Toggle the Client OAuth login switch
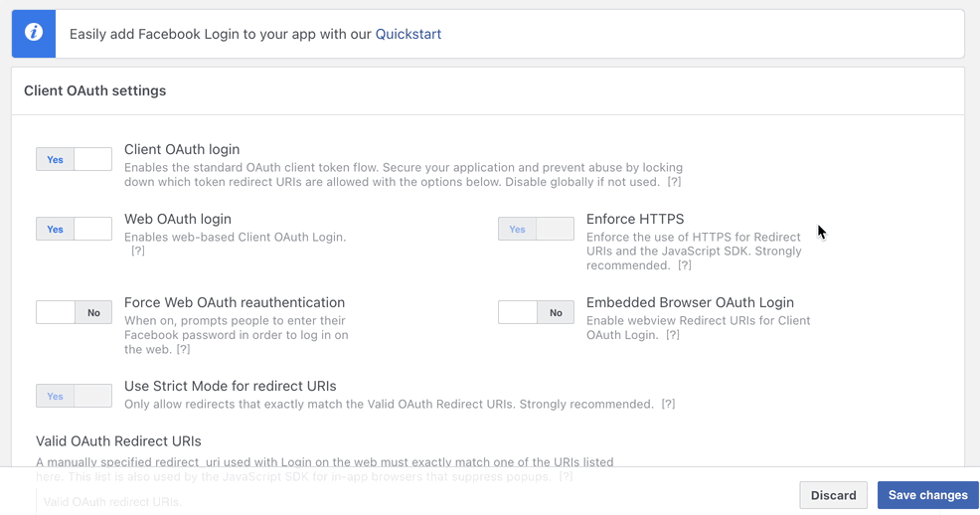 (74, 159)
